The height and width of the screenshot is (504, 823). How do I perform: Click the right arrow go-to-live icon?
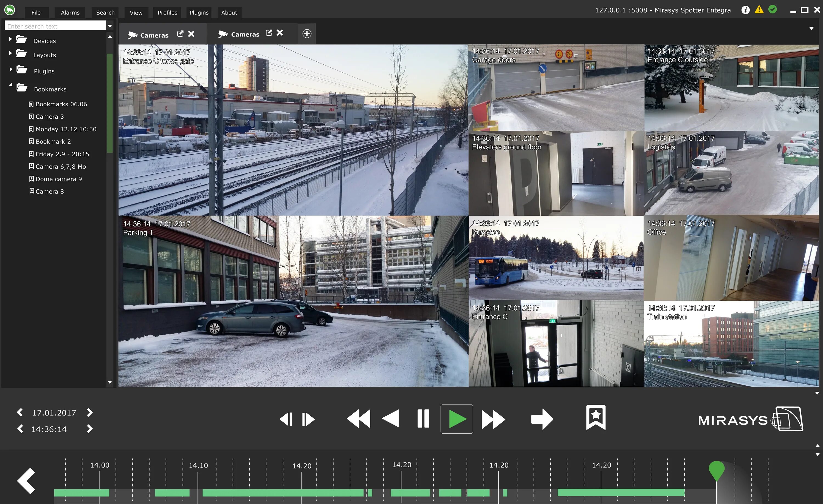[542, 419]
